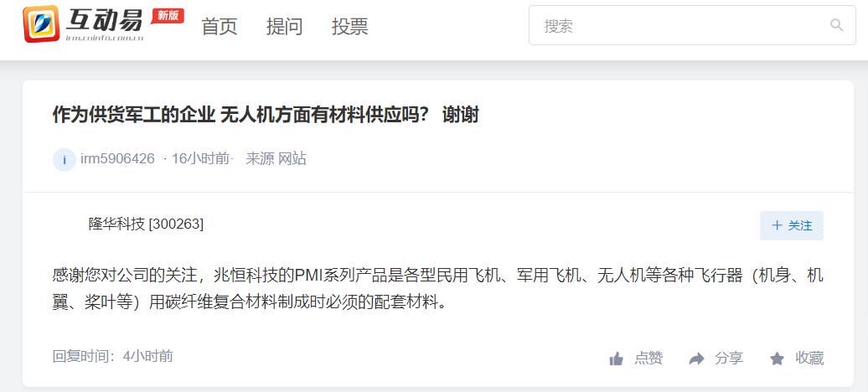Open the 首页 menu item
Screen dimensions: 868x392
tap(220, 26)
